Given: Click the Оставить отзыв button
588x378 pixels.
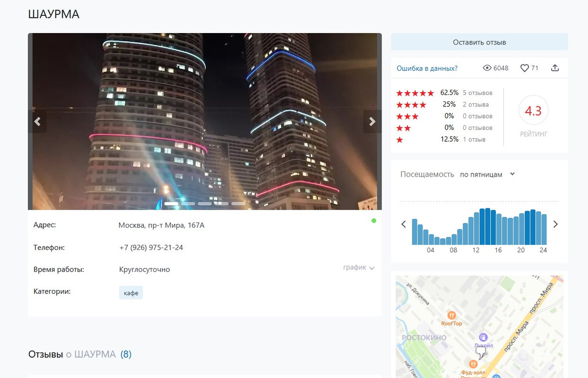Looking at the screenshot, I should coord(479,42).
